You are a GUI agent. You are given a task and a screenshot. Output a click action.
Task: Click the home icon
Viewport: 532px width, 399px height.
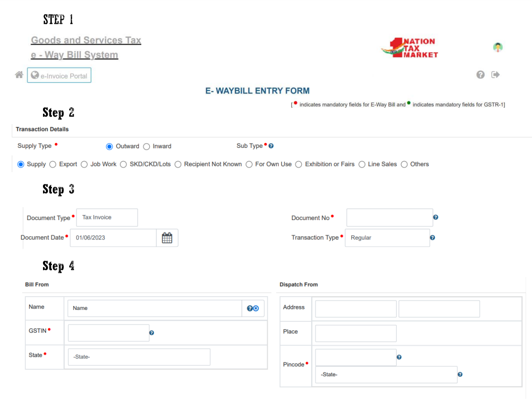click(19, 75)
